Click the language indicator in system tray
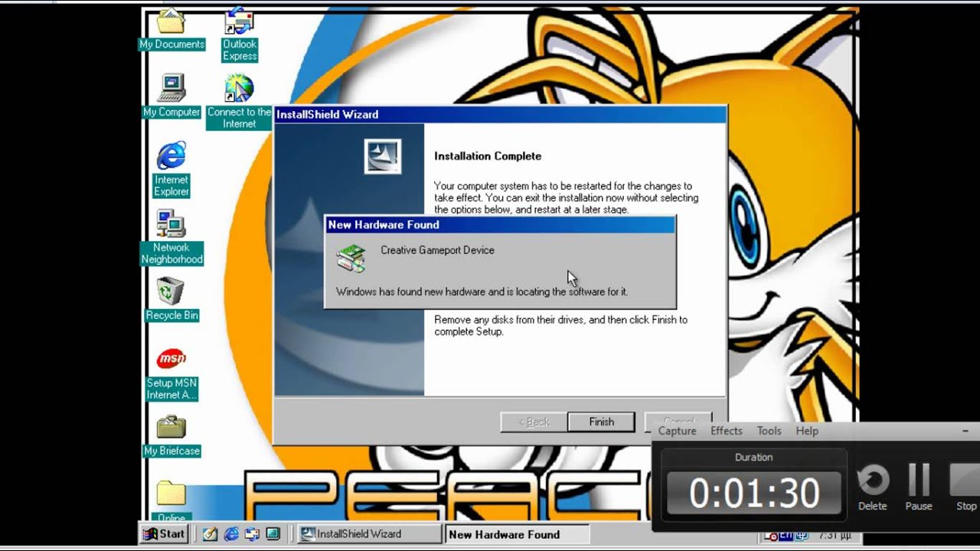 [787, 536]
